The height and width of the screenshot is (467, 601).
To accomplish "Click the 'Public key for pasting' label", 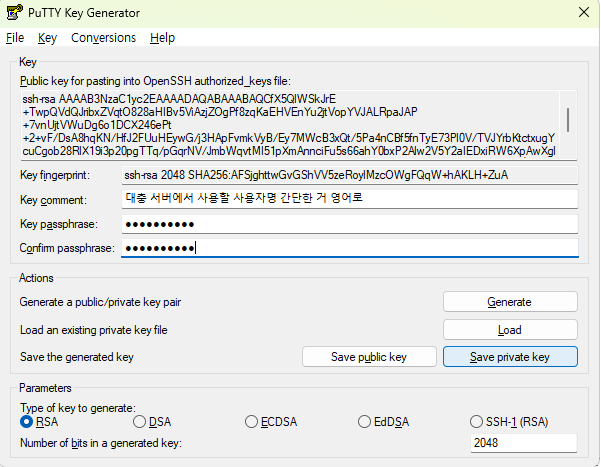I will [x=155, y=81].
